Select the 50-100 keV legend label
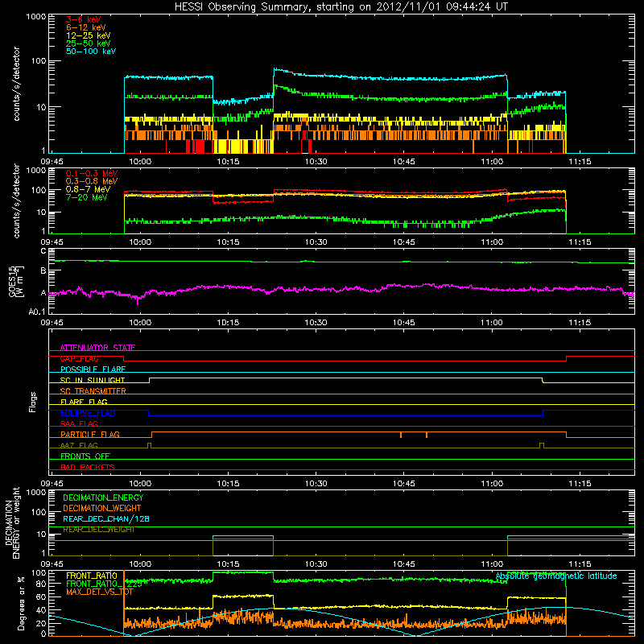The width and height of the screenshot is (644, 644). coord(91,52)
